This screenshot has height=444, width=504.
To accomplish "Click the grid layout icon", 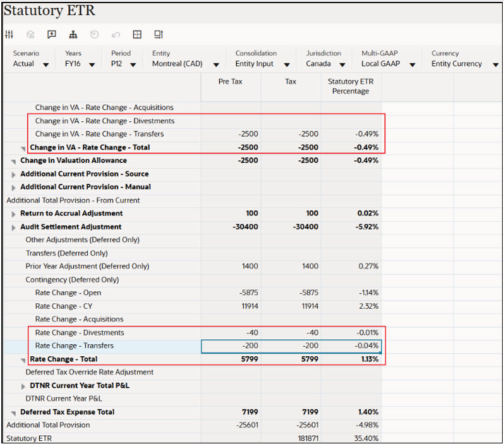I will click(x=137, y=34).
